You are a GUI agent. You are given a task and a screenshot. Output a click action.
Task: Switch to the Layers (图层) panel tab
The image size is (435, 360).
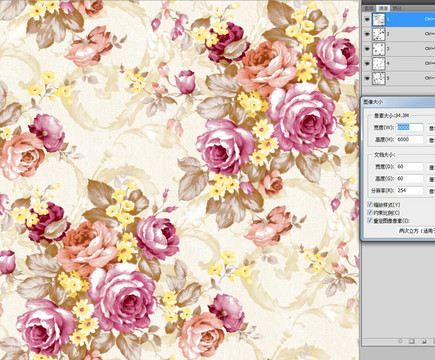click(x=369, y=8)
